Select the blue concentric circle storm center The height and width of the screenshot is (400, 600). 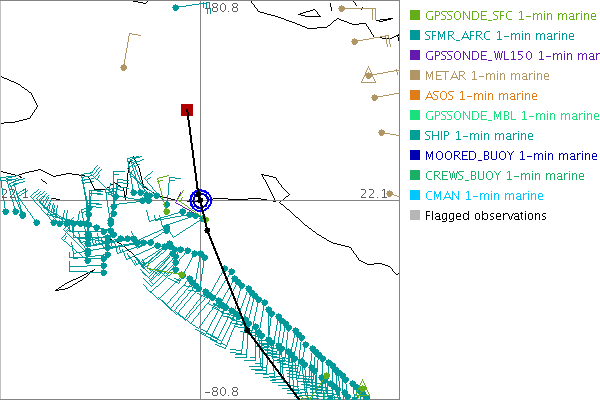[x=201, y=201]
